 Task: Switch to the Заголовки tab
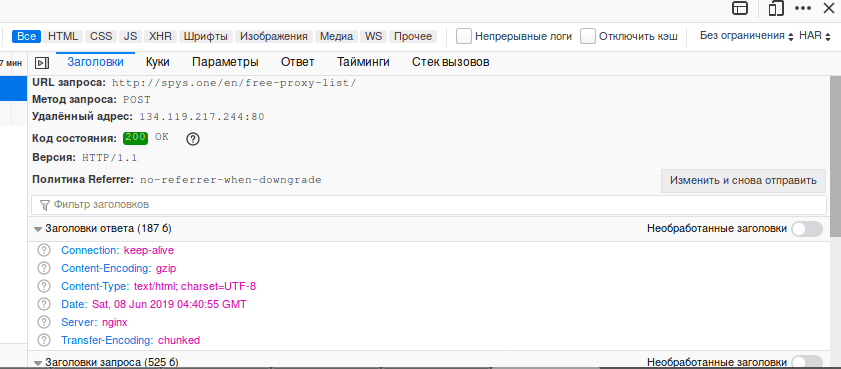tap(95, 62)
